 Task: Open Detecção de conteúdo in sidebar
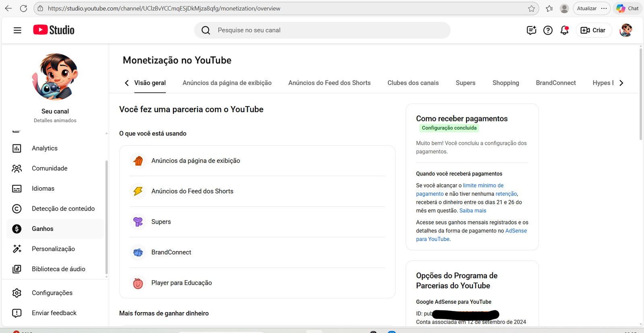(55, 209)
